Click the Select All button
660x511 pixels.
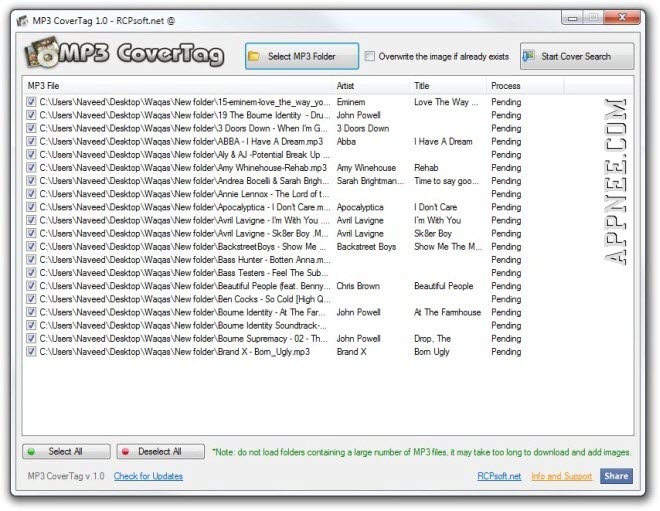[66, 451]
